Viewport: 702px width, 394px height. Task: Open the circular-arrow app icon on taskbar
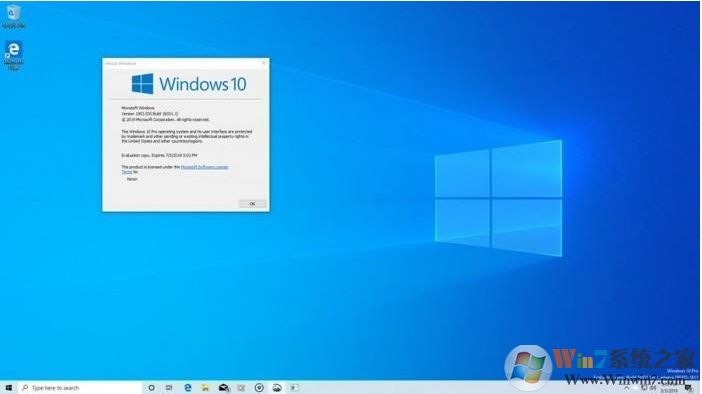point(259,388)
